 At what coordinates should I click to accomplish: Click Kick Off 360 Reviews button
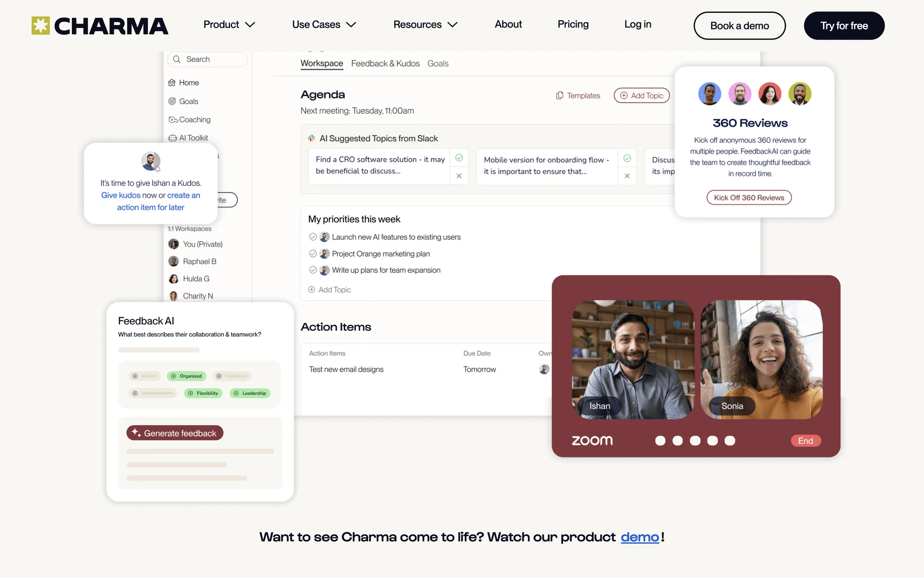click(x=749, y=197)
